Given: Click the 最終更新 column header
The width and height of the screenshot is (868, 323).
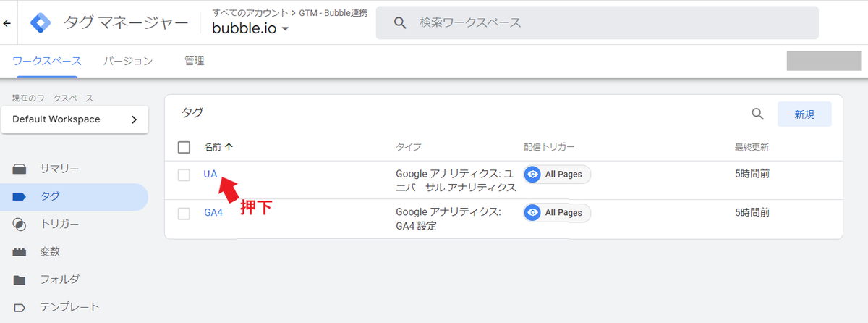Looking at the screenshot, I should [752, 147].
